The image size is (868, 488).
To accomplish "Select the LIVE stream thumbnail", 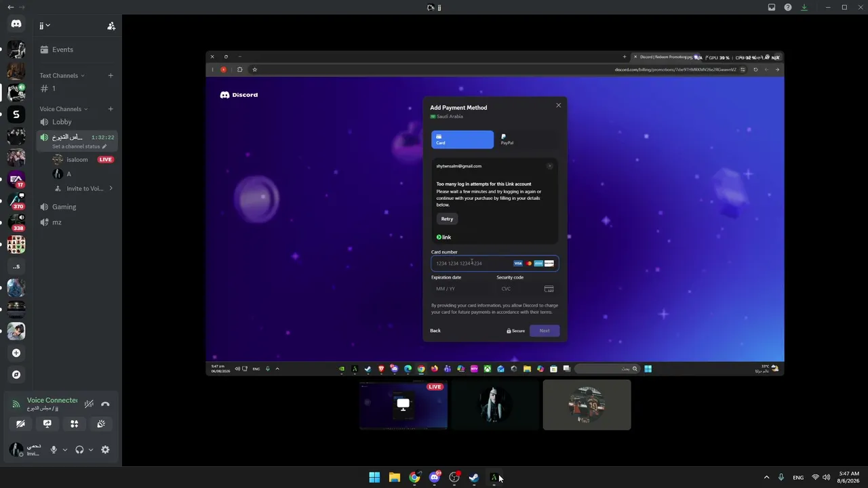I will 403,405.
